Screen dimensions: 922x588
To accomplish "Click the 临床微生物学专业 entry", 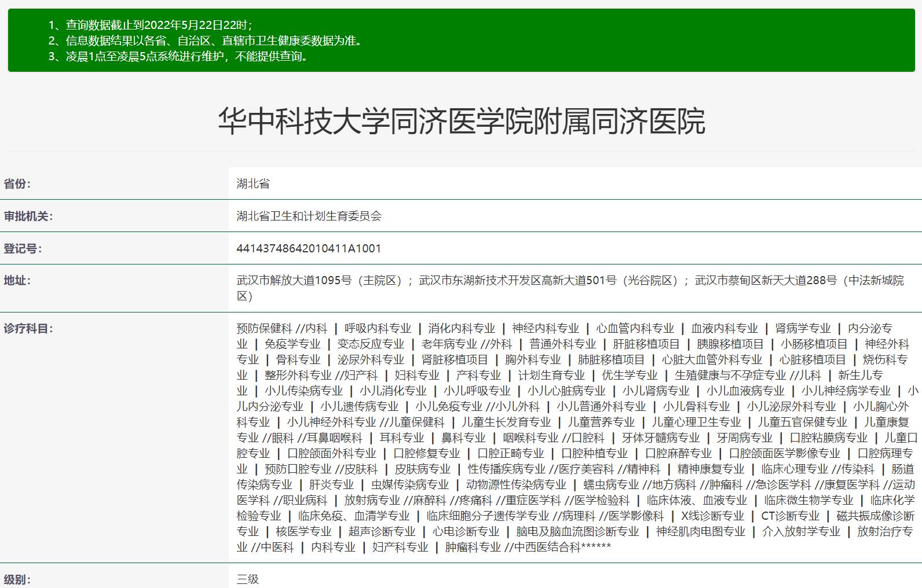I will [x=808, y=501].
